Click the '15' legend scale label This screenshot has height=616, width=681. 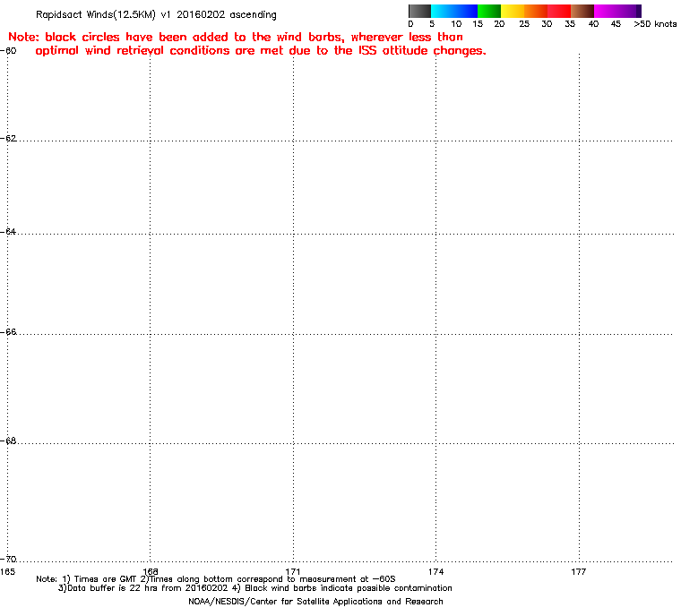478,24
